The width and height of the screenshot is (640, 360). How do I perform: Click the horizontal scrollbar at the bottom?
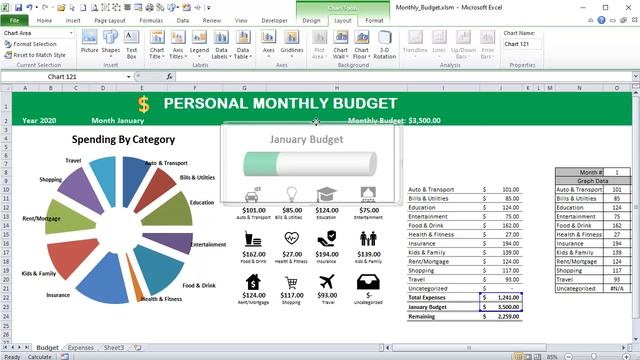469,347
